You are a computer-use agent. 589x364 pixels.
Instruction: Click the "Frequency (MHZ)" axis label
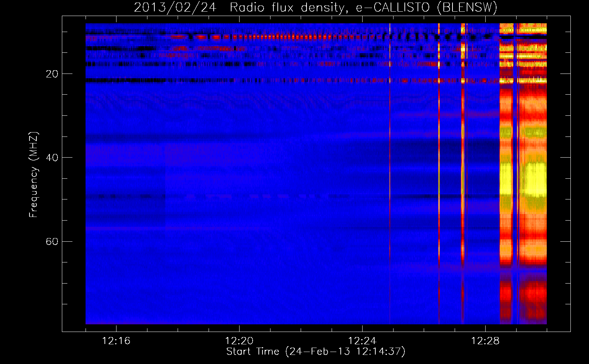click(x=33, y=175)
